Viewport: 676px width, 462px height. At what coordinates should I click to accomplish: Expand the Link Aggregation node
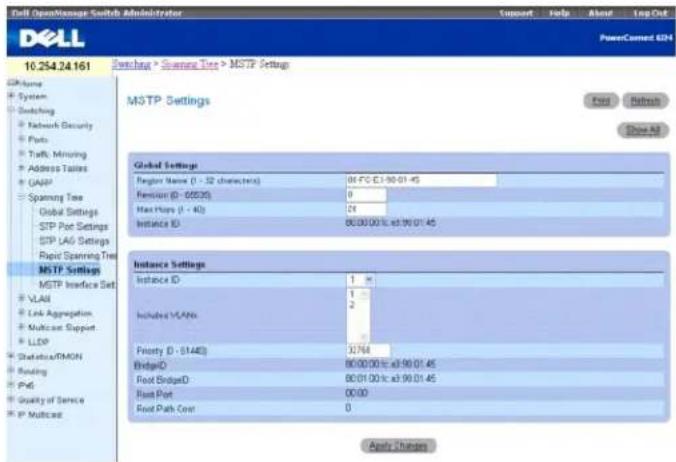coord(22,312)
